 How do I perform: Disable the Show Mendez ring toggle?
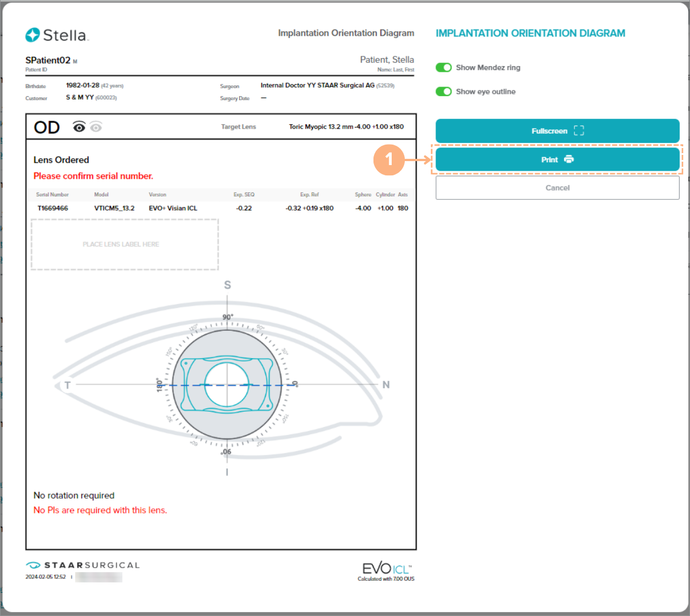click(443, 68)
